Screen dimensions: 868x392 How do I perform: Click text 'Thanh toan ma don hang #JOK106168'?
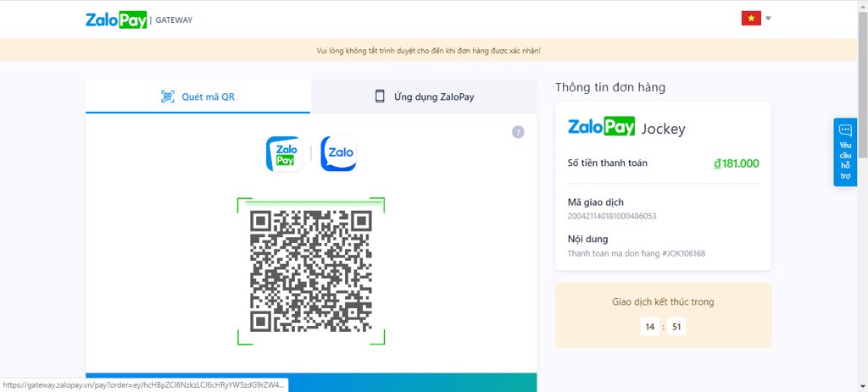pyautogui.click(x=636, y=254)
